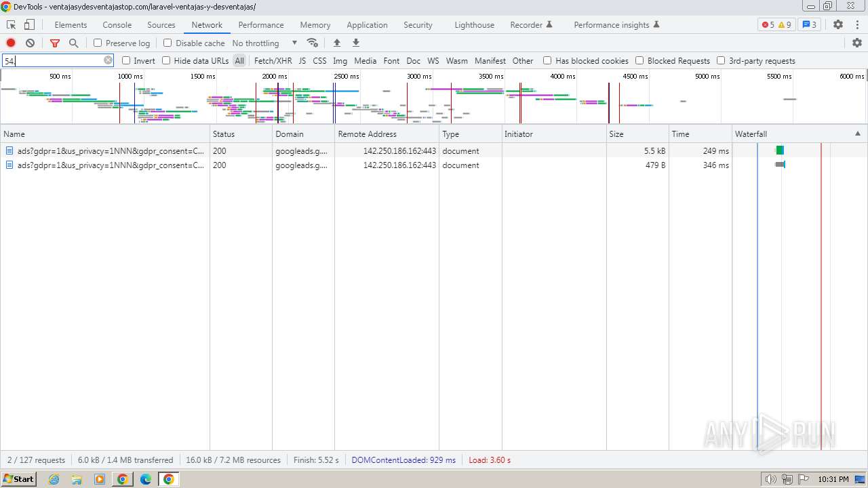This screenshot has height=488, width=868.
Task: Filter requests by Font type
Action: (391, 60)
